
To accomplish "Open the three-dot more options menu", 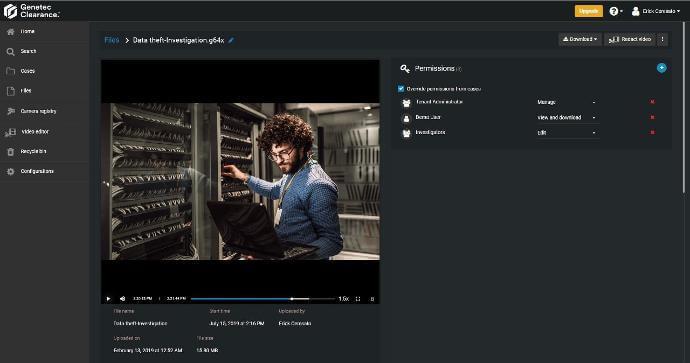I will [662, 40].
